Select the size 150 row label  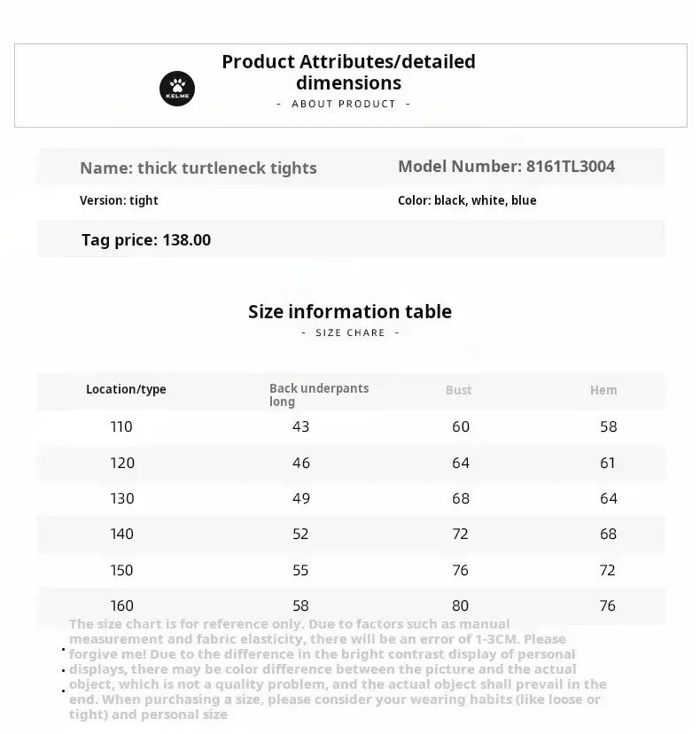click(x=122, y=570)
